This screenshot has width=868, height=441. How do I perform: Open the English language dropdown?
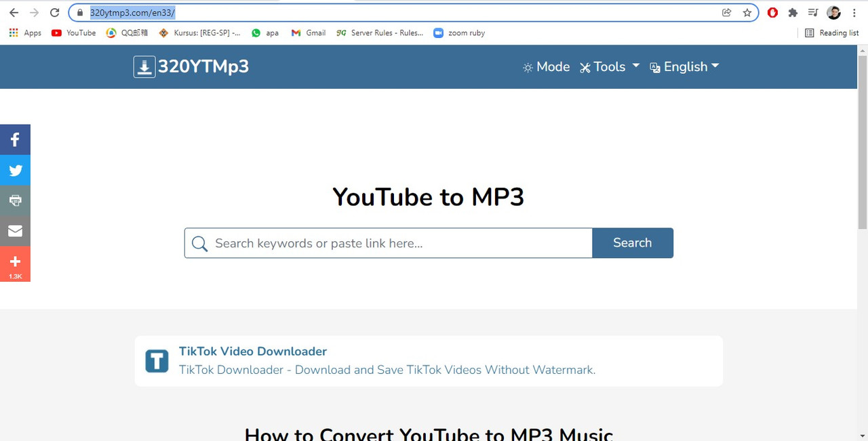click(684, 67)
